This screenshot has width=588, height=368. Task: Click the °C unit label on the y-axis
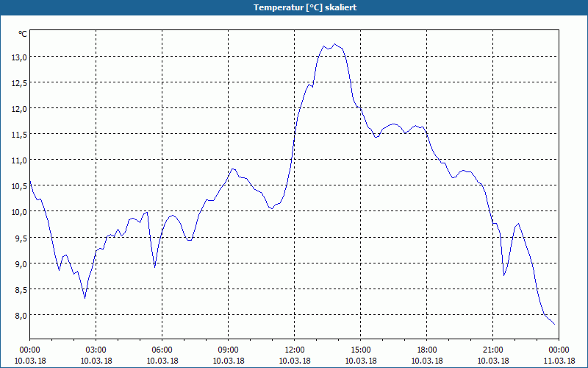23,34
